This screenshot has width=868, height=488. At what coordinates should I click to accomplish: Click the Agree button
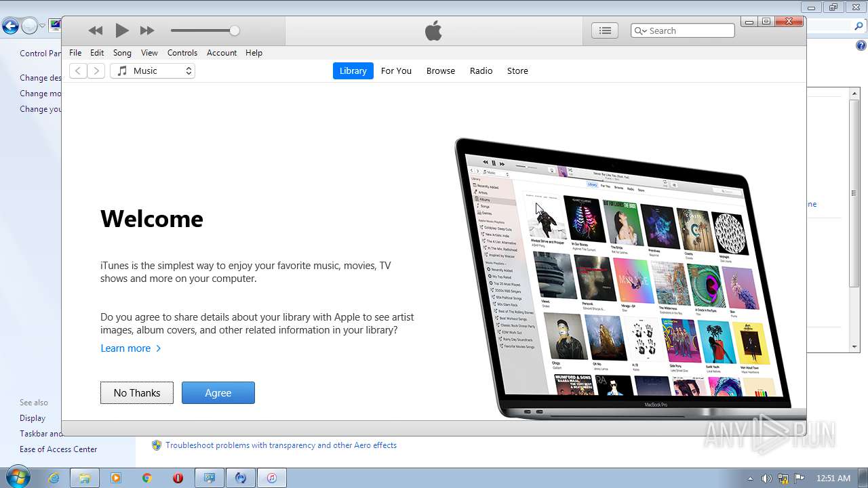click(x=218, y=393)
